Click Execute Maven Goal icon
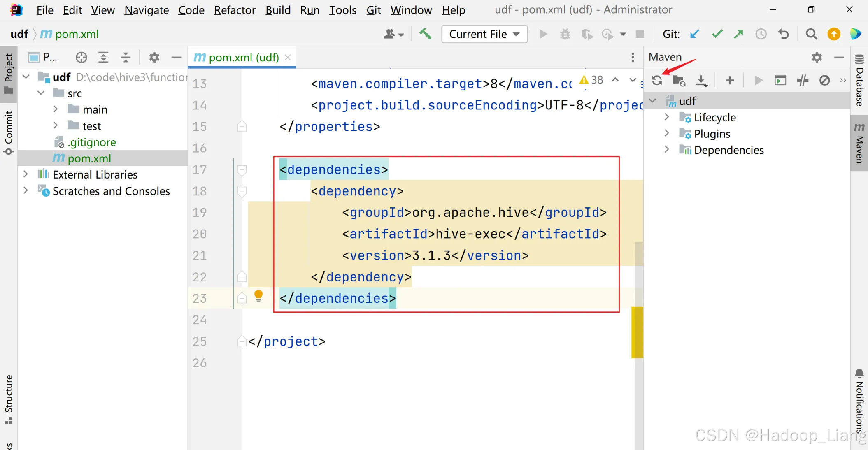 780,80
